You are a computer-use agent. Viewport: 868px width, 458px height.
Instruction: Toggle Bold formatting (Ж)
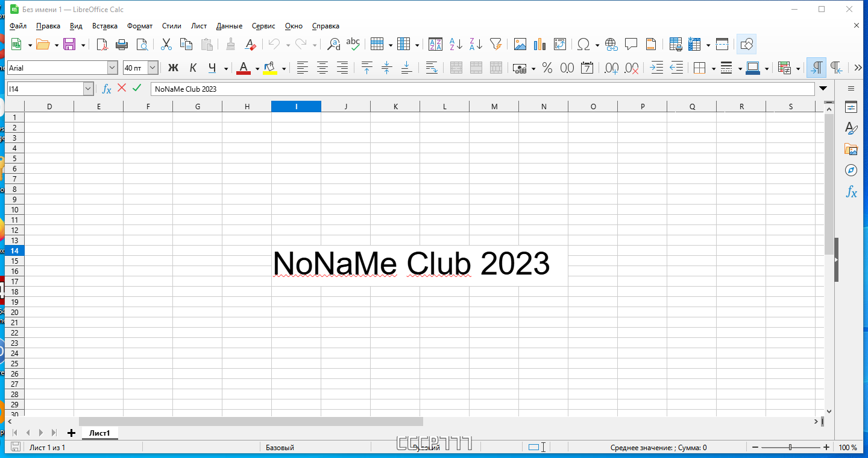click(x=173, y=68)
